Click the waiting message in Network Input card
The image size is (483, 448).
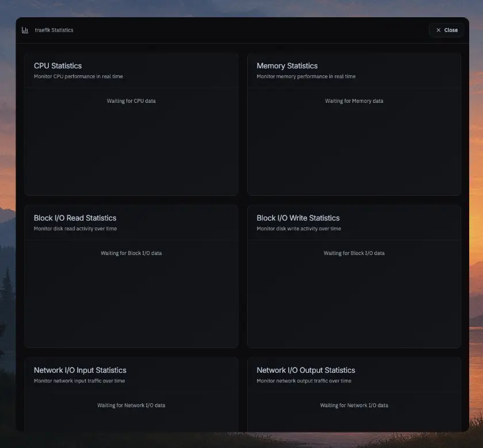(x=131, y=405)
